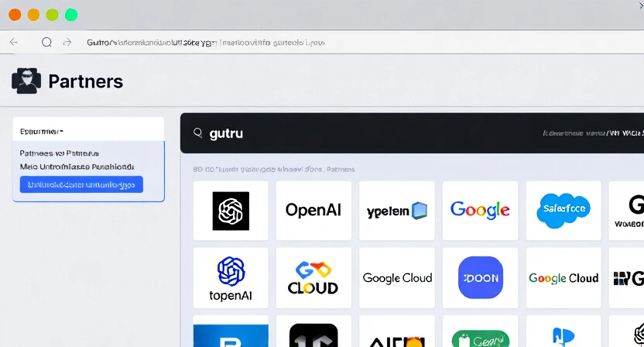This screenshot has height=347, width=644.
Task: Open the ypetem cube logo card
Action: 397,211
